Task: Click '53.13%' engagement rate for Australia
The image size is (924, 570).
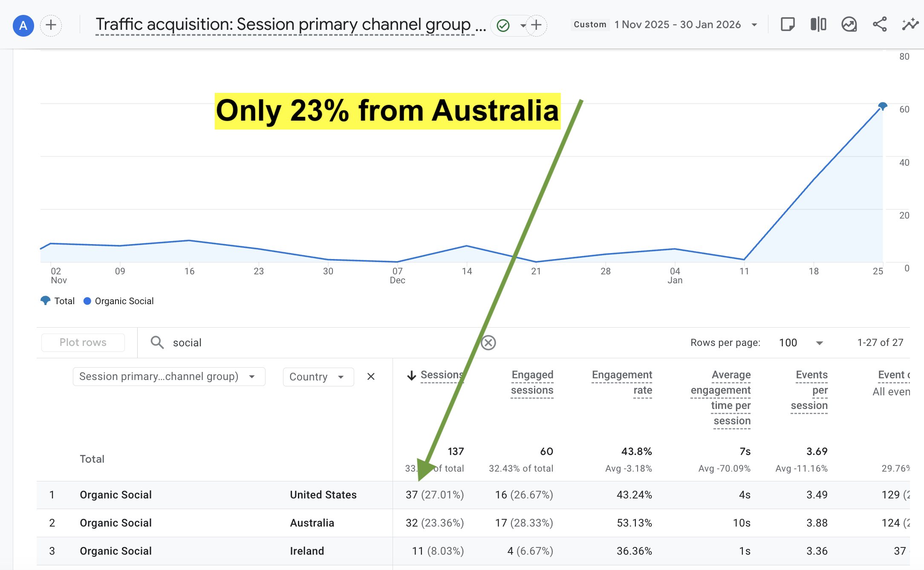Action: (x=634, y=523)
